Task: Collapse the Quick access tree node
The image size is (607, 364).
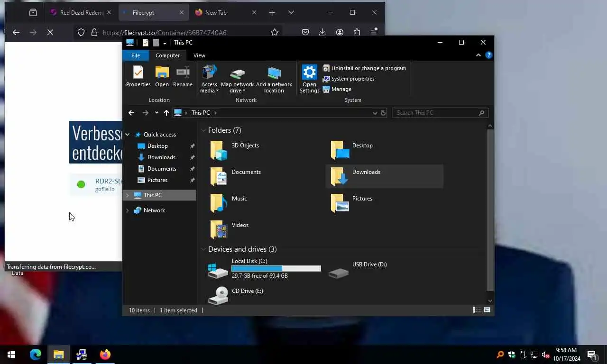Action: [x=127, y=135]
